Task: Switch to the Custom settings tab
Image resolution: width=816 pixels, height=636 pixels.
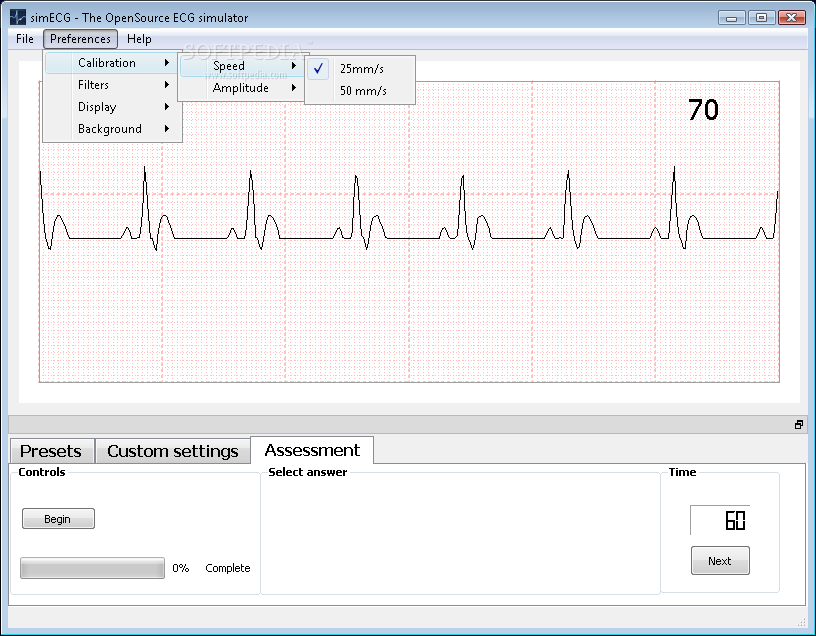Action: tap(173, 451)
